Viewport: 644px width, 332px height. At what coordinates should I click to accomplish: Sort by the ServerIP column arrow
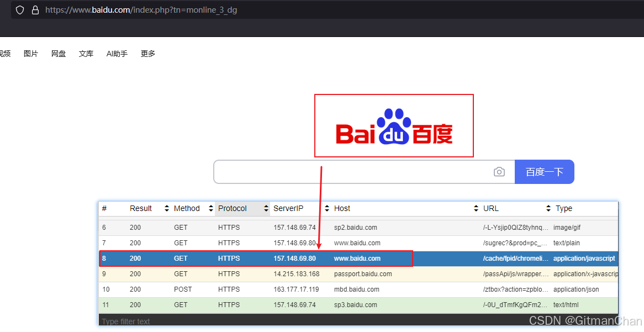click(327, 208)
